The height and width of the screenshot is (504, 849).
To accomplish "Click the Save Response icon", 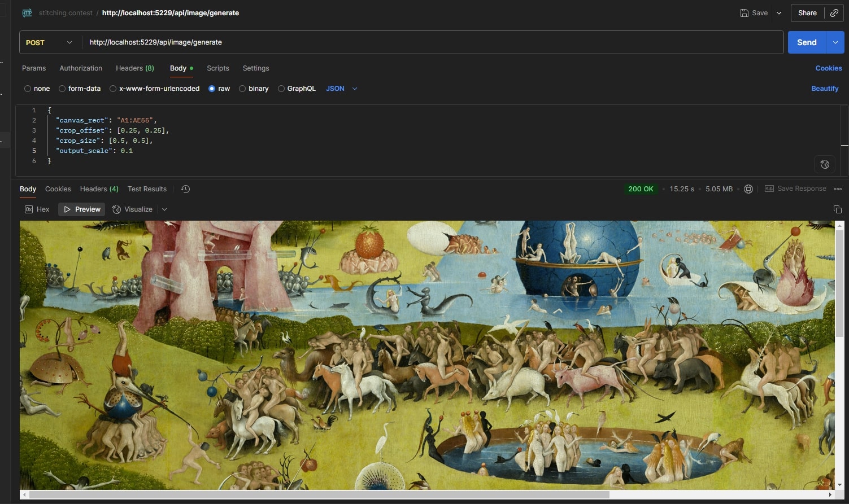I will [769, 189].
